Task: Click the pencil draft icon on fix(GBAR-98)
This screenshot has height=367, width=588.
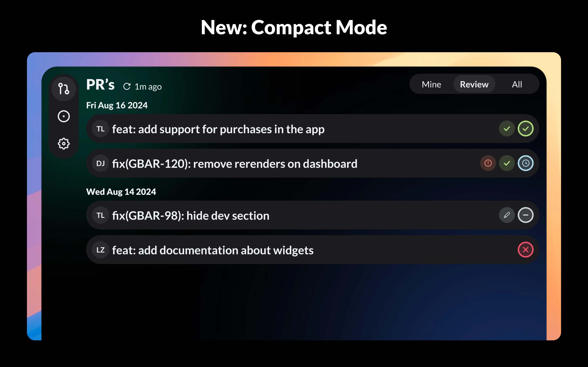Action: 507,215
